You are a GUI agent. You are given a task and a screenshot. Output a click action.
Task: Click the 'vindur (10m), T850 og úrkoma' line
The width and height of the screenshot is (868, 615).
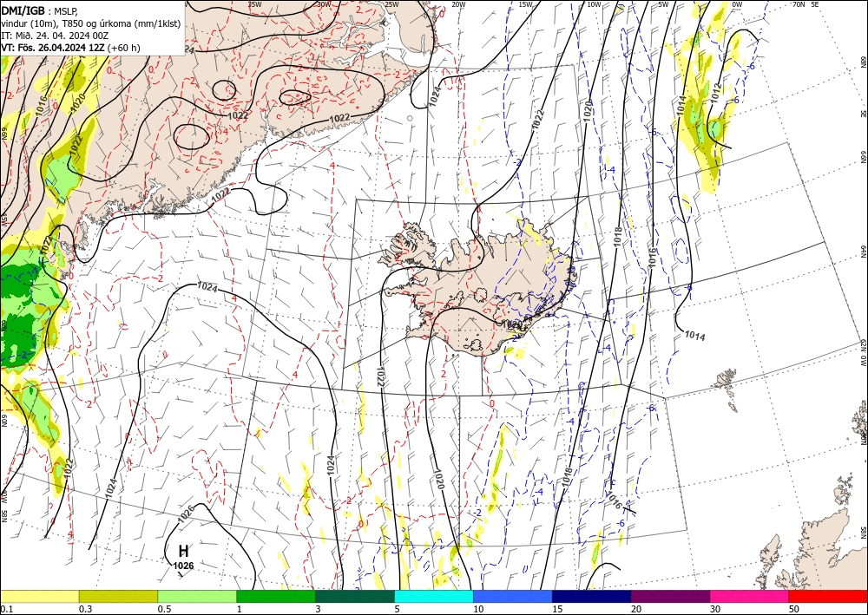tap(91, 23)
